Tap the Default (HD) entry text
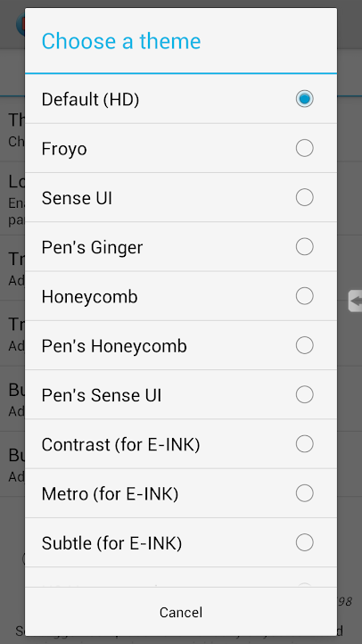Viewport: 362px width, 644px height. click(90, 99)
